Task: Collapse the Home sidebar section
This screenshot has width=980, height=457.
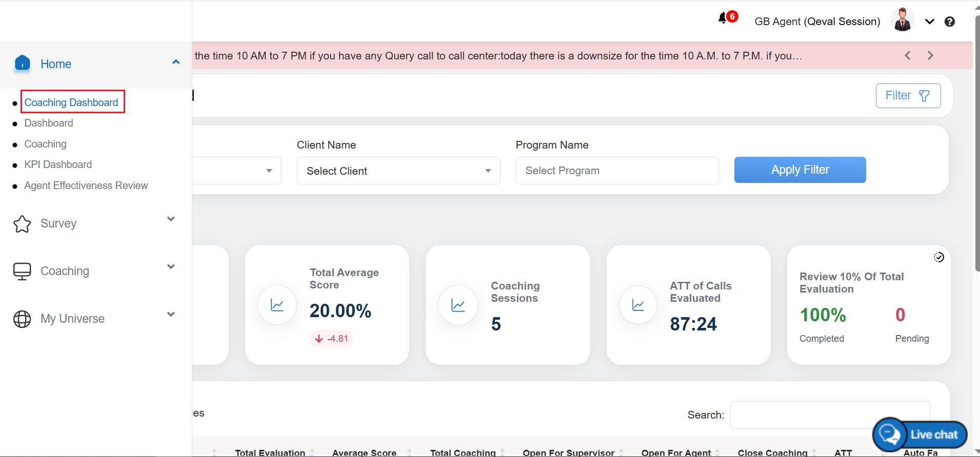Action: pos(176,63)
